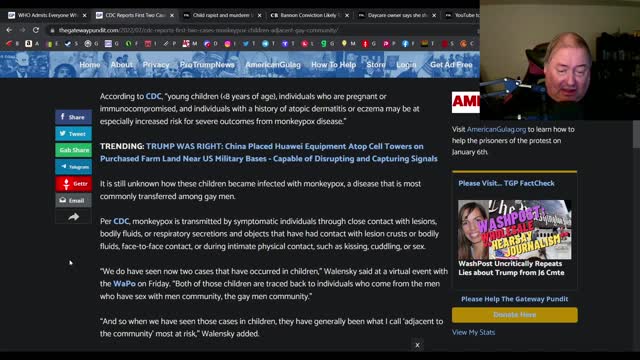
Task: Share the article via Telegram button
Action: coord(73,167)
